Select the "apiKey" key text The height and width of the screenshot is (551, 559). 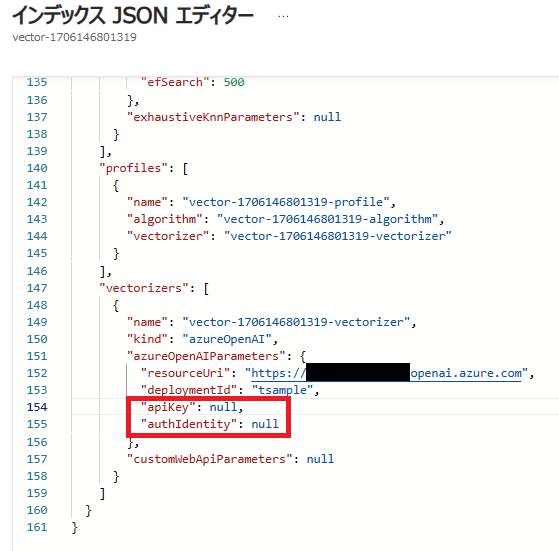(x=168, y=407)
